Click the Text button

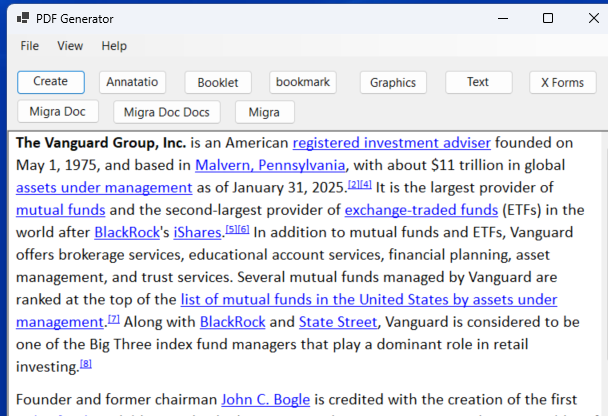coord(478,82)
